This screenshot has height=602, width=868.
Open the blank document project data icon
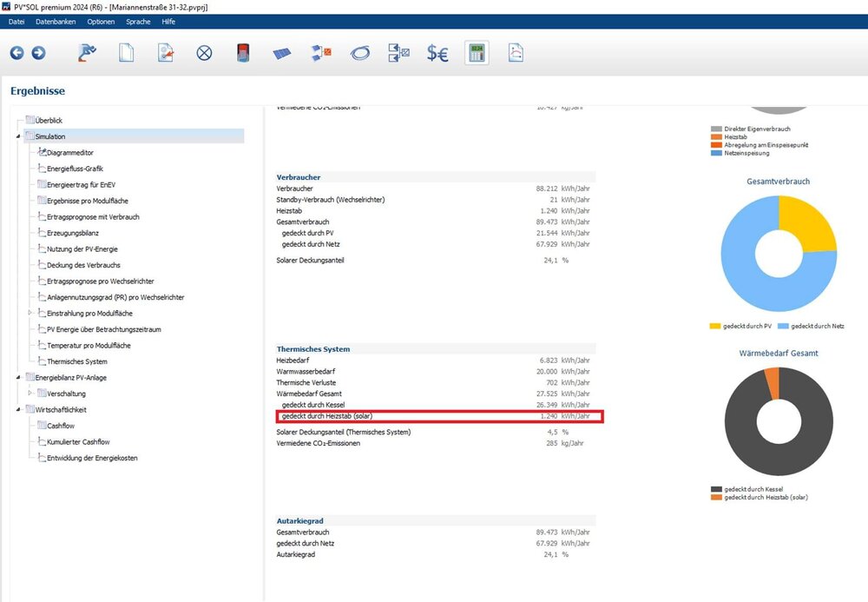126,53
